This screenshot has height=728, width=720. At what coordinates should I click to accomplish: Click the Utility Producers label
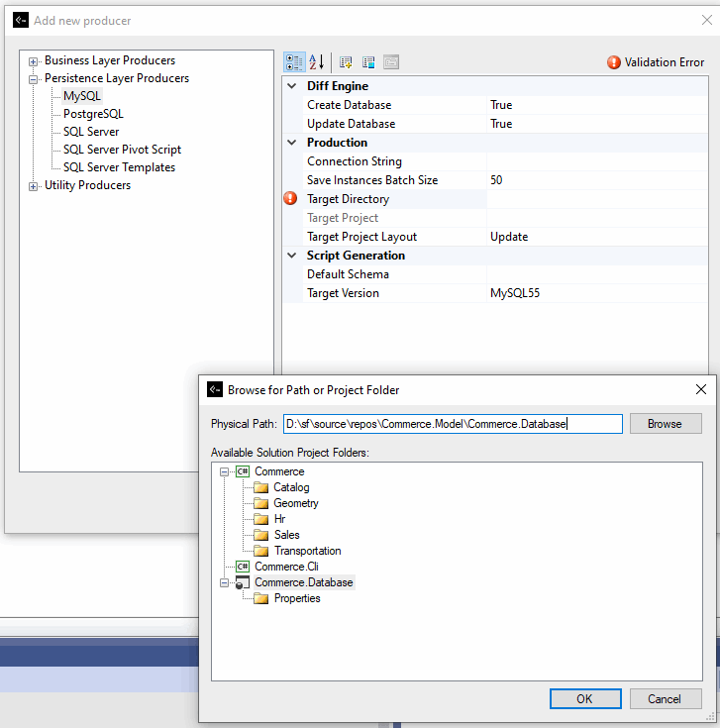pyautogui.click(x=88, y=185)
